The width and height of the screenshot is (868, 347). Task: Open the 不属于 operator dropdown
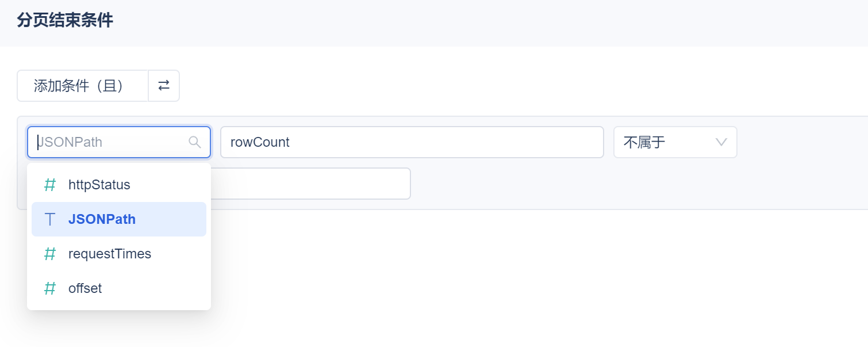coord(667,142)
